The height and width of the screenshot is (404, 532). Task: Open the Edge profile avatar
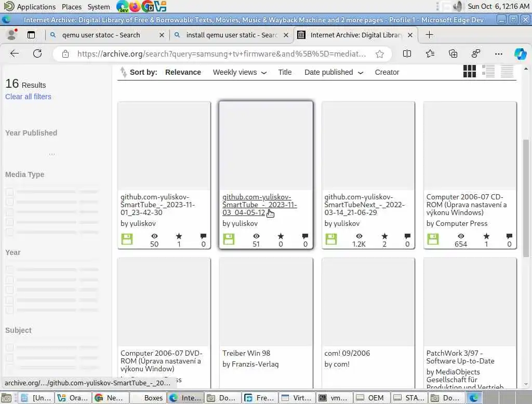[12, 35]
